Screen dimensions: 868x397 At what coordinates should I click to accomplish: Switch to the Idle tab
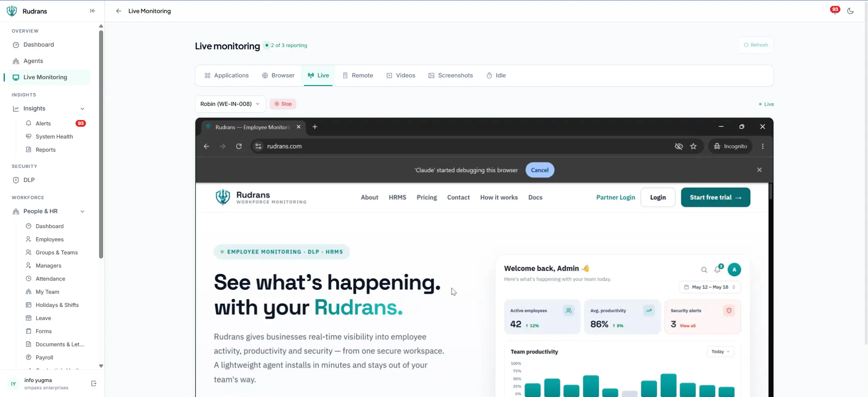496,76
